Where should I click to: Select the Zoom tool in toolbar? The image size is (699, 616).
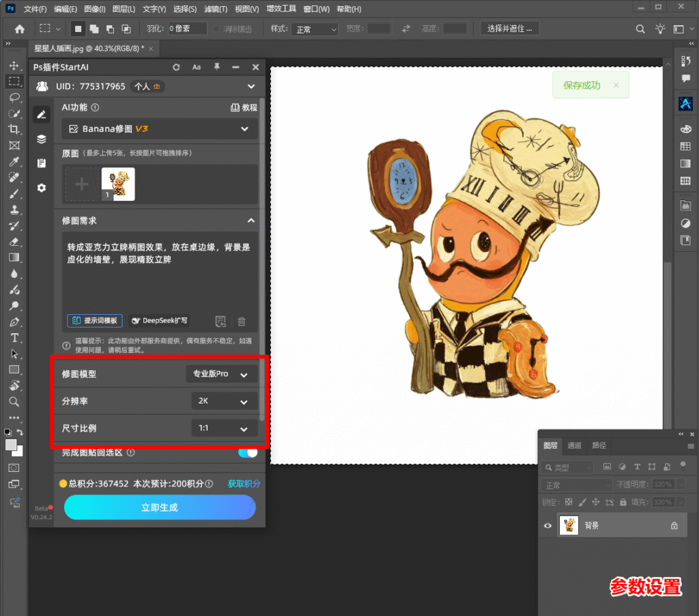tap(14, 402)
